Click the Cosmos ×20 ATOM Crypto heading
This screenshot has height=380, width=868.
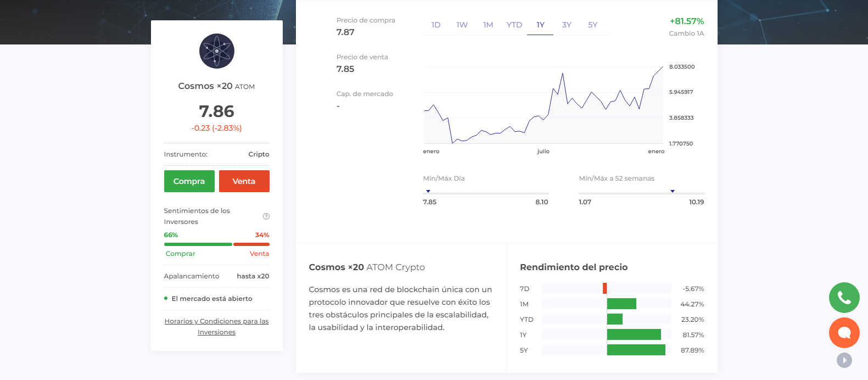(367, 267)
